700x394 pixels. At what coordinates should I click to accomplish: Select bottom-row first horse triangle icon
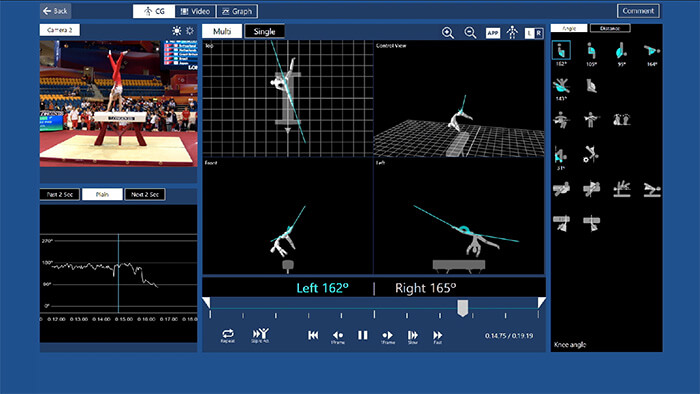tap(561, 223)
